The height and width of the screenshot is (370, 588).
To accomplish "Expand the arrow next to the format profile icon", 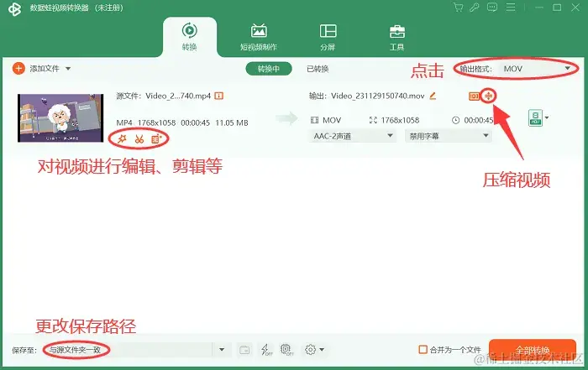I will [x=547, y=117].
